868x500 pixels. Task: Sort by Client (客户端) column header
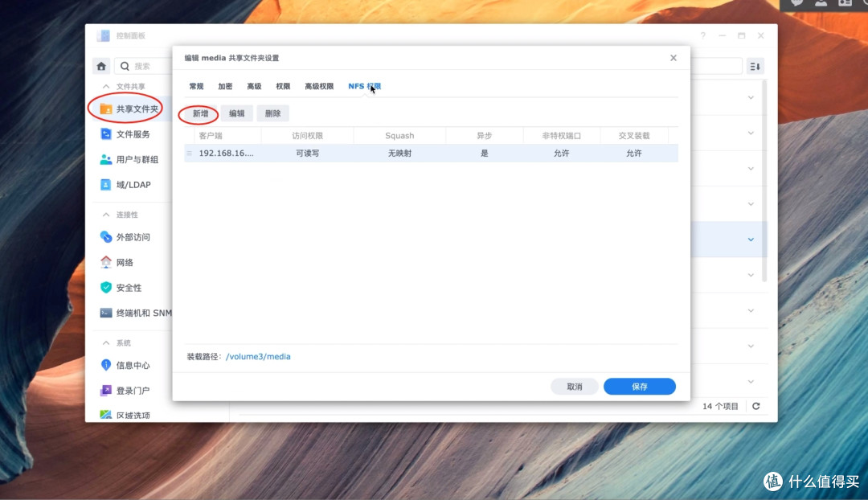(x=227, y=136)
